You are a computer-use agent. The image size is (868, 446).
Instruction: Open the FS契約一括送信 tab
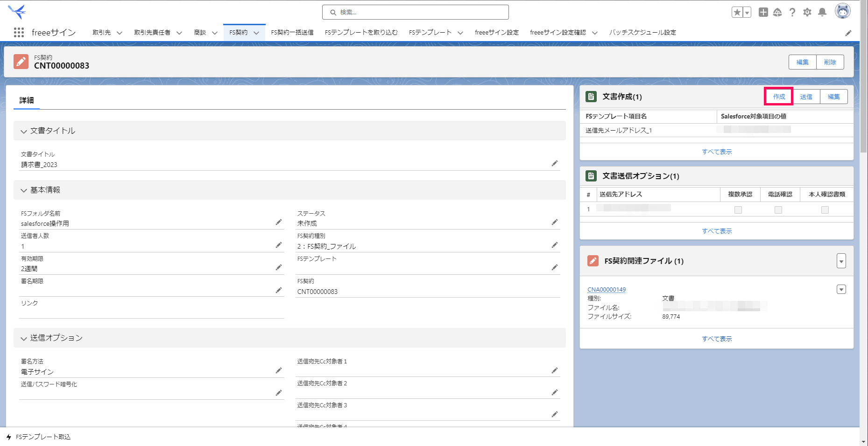tap(292, 33)
